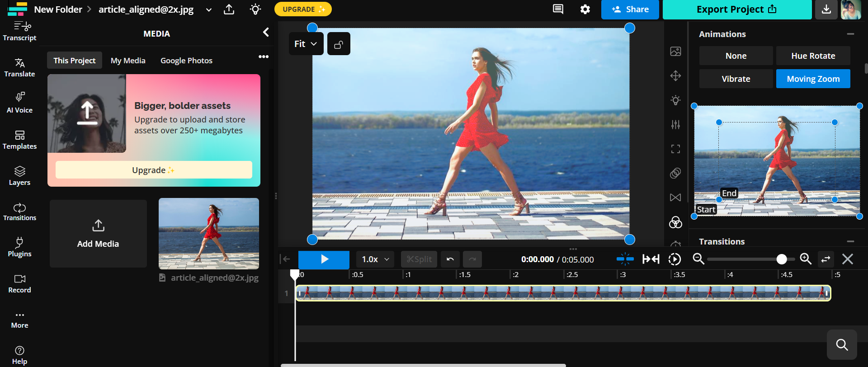The image size is (868, 367).
Task: Click the download icon next to Export
Action: [x=826, y=9]
